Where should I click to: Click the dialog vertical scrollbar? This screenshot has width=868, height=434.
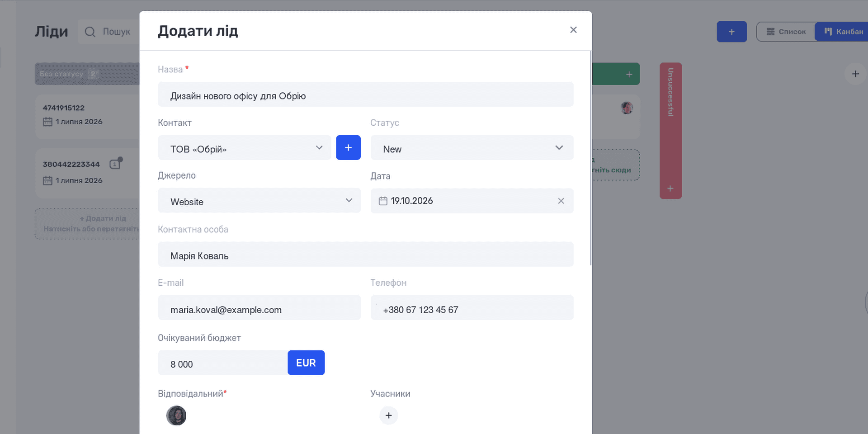[590, 158]
